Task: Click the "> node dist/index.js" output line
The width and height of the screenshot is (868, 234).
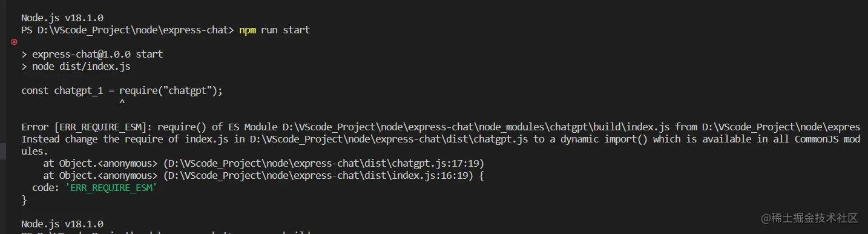Action: pyautogui.click(x=76, y=67)
